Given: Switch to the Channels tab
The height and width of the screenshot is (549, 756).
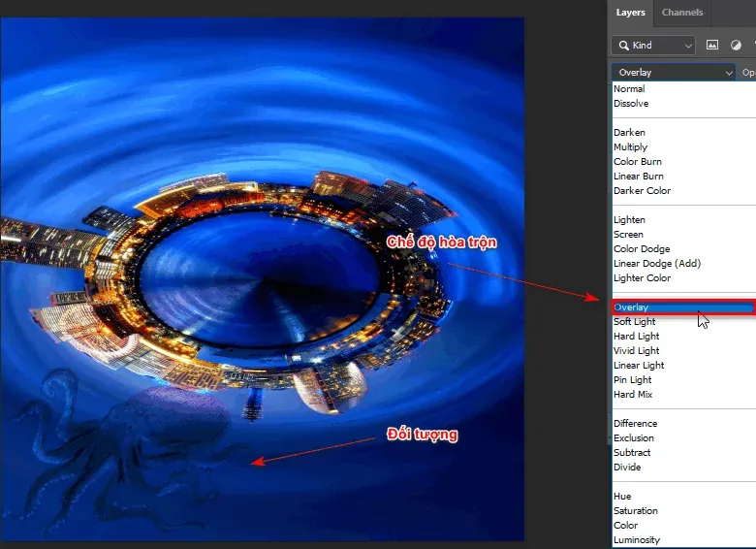Looking at the screenshot, I should tap(682, 13).
